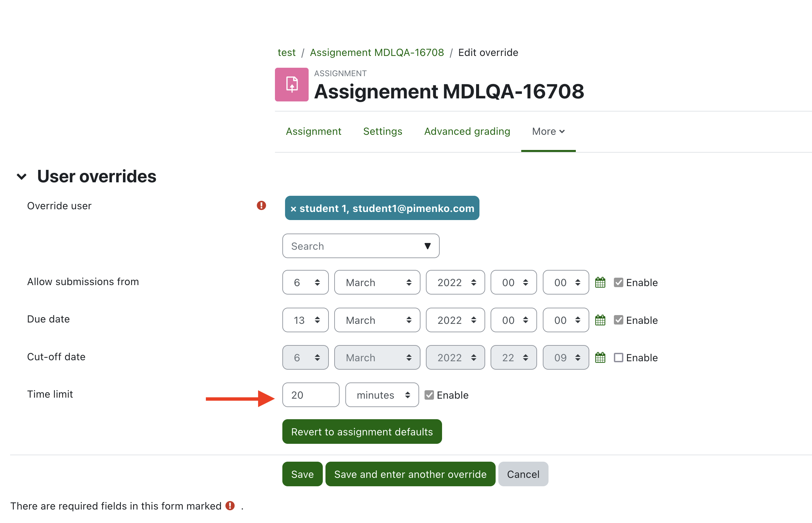Click required field icon beside Override user
Screen dimensions: 812x523
pos(261,206)
